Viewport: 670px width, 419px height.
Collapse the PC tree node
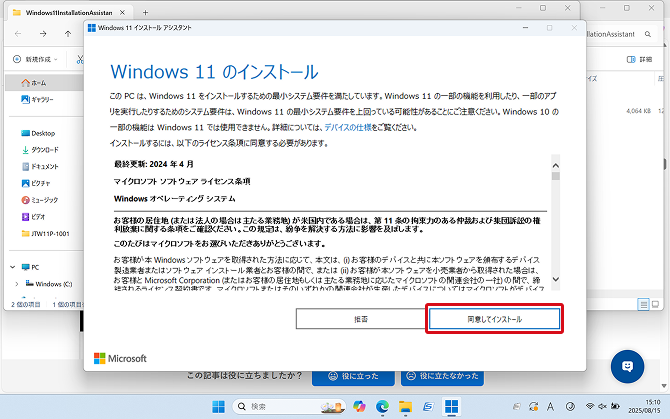pos(12,267)
